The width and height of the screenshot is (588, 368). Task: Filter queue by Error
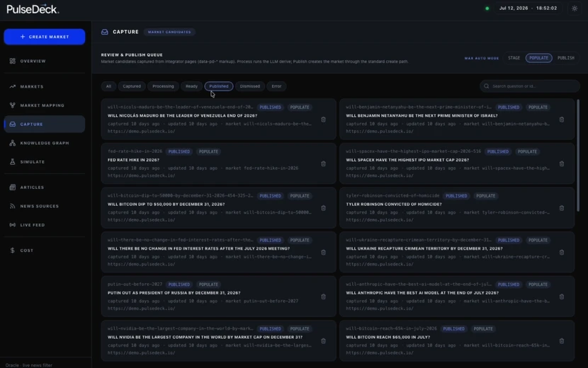pyautogui.click(x=276, y=86)
